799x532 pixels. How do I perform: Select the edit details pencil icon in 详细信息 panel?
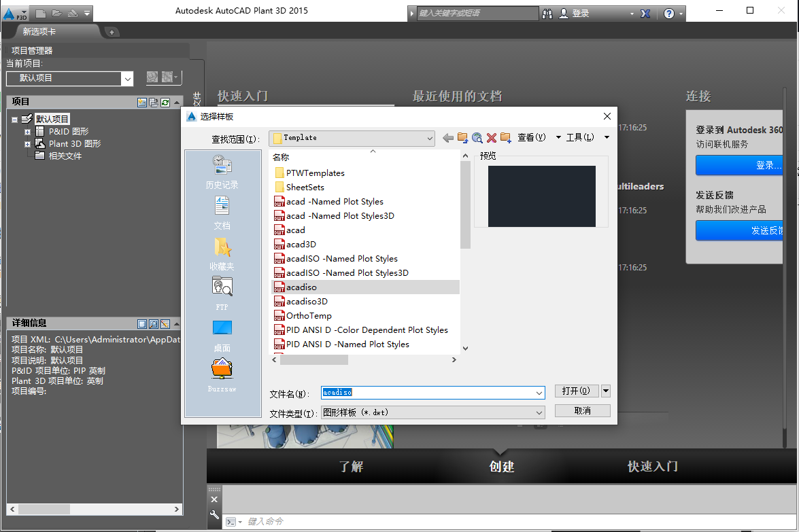(164, 323)
